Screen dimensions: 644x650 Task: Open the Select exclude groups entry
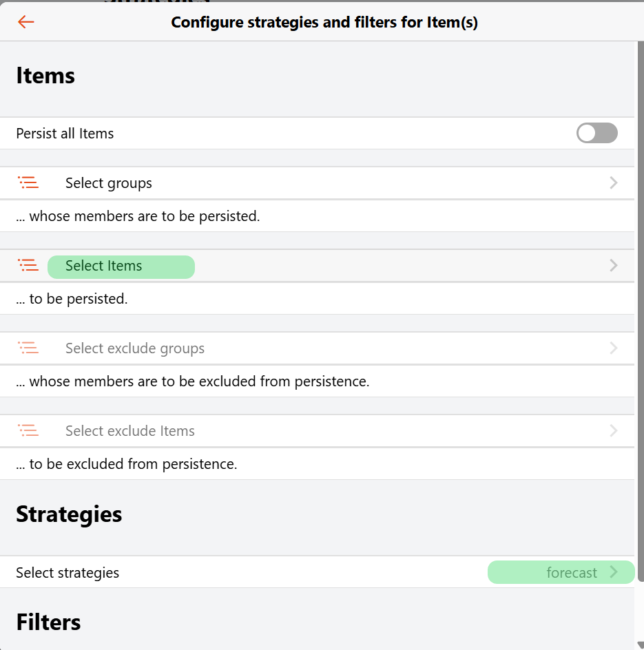[x=135, y=348]
